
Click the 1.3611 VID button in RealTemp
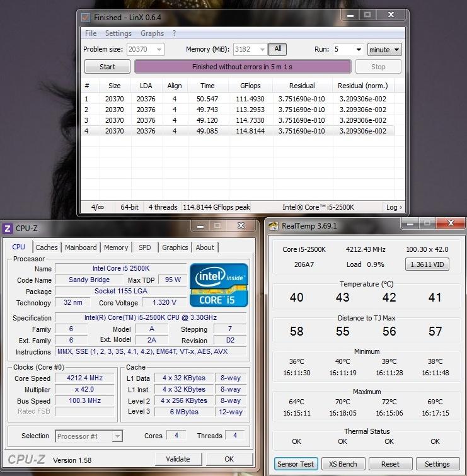pyautogui.click(x=427, y=264)
